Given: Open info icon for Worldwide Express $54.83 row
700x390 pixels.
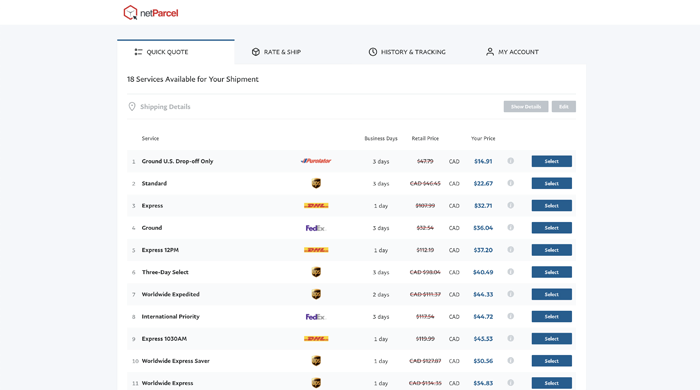Looking at the screenshot, I should [x=511, y=382].
